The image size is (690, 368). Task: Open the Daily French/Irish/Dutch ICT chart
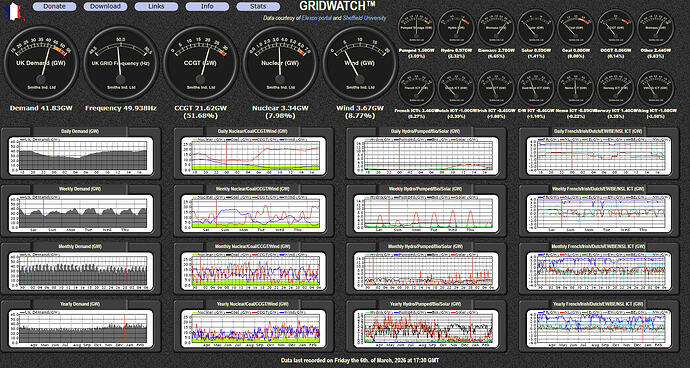pyautogui.click(x=598, y=155)
